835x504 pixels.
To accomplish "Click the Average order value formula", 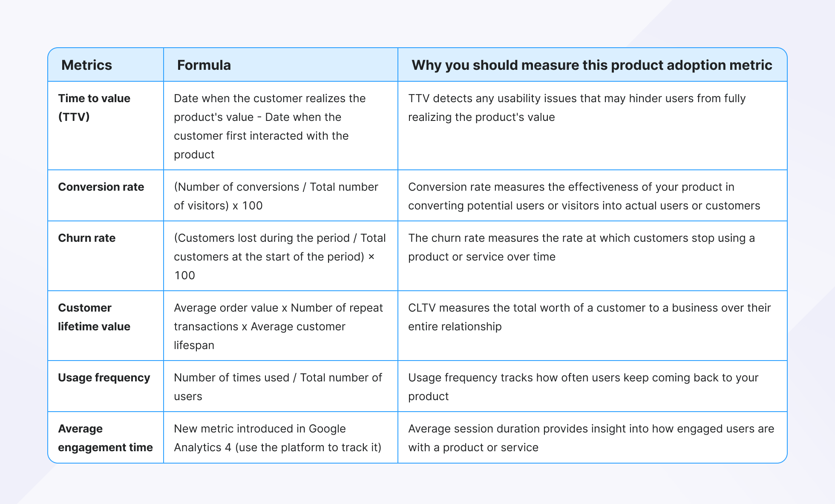I will pos(278,326).
